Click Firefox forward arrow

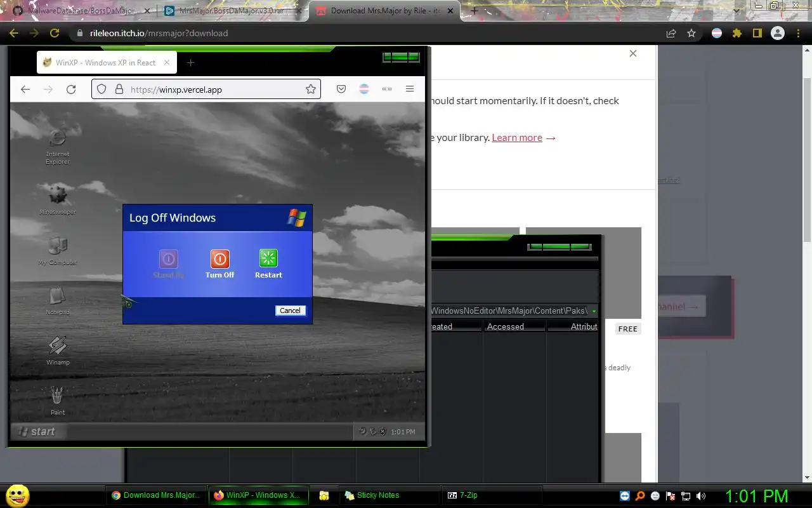point(48,90)
